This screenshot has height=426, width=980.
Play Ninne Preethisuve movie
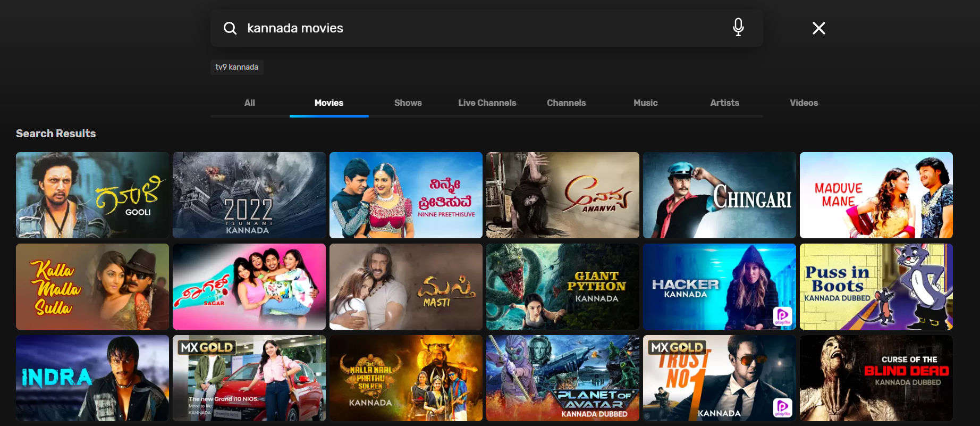(406, 195)
